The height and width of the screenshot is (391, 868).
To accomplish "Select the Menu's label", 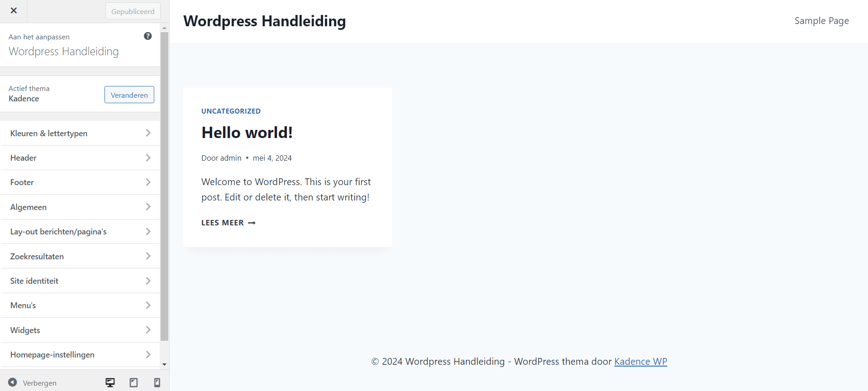I will tap(23, 305).
